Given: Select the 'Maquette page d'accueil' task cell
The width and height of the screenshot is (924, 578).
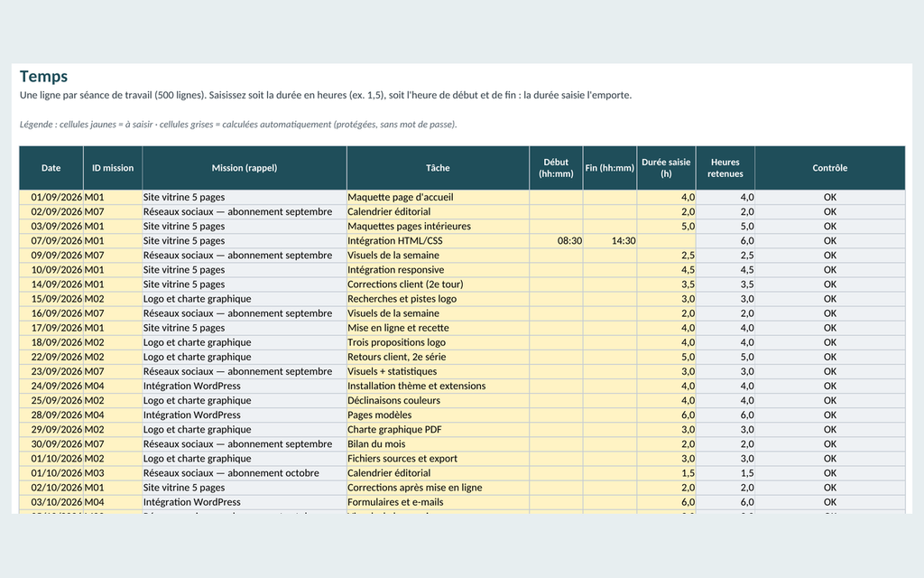Looking at the screenshot, I should [438, 197].
